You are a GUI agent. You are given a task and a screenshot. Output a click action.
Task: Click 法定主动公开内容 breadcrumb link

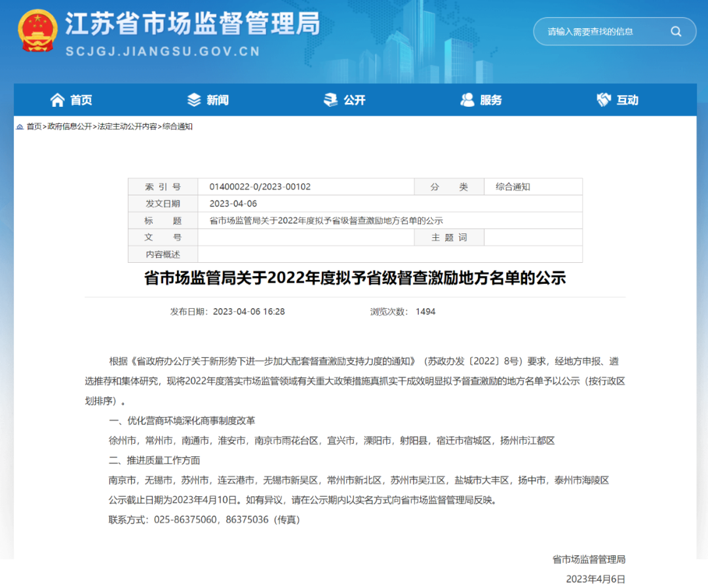(127, 127)
